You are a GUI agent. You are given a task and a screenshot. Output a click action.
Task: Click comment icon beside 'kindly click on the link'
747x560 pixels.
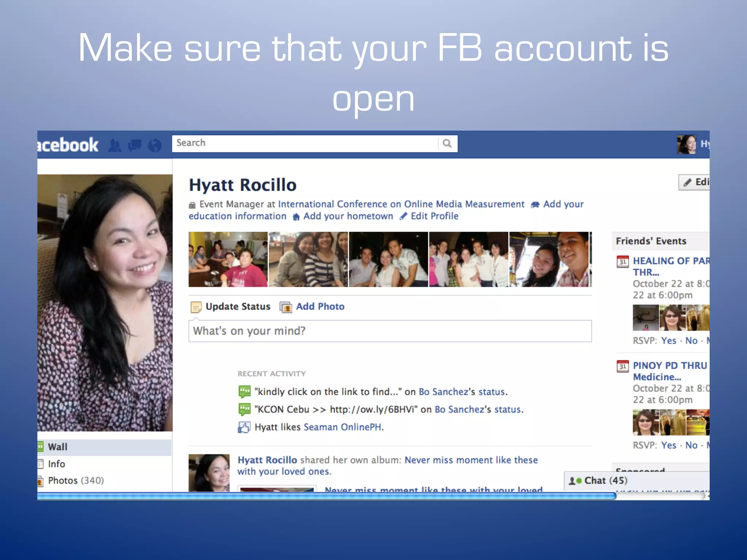click(x=244, y=392)
